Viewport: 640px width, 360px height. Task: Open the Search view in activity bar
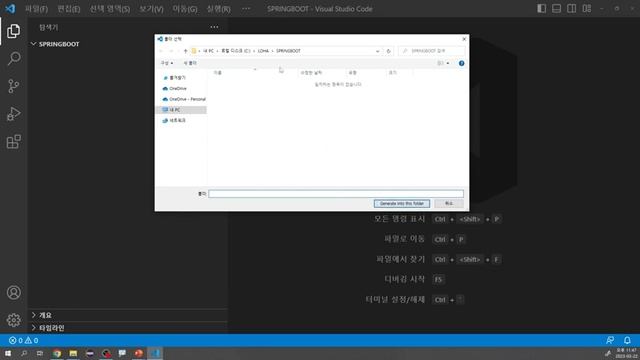pos(13,59)
